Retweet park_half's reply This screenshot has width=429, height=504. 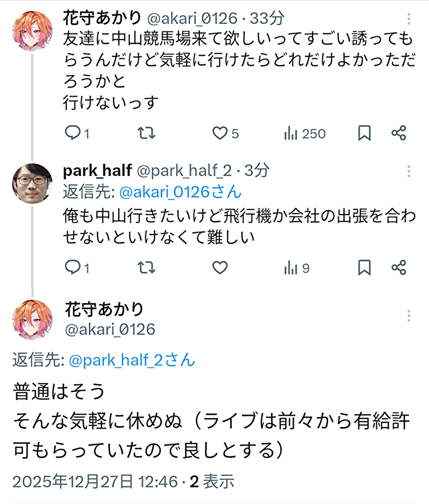(x=146, y=268)
